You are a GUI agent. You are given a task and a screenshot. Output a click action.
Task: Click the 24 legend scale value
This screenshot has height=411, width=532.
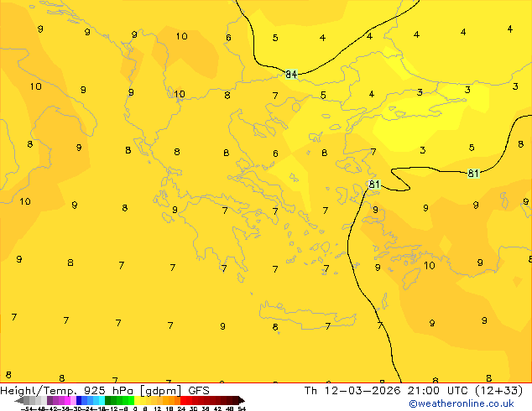(181, 408)
